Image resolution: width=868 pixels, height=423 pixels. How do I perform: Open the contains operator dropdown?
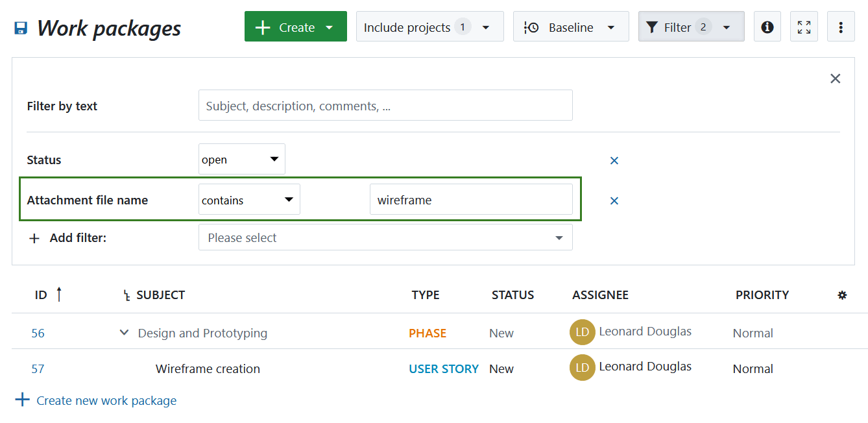click(x=249, y=199)
